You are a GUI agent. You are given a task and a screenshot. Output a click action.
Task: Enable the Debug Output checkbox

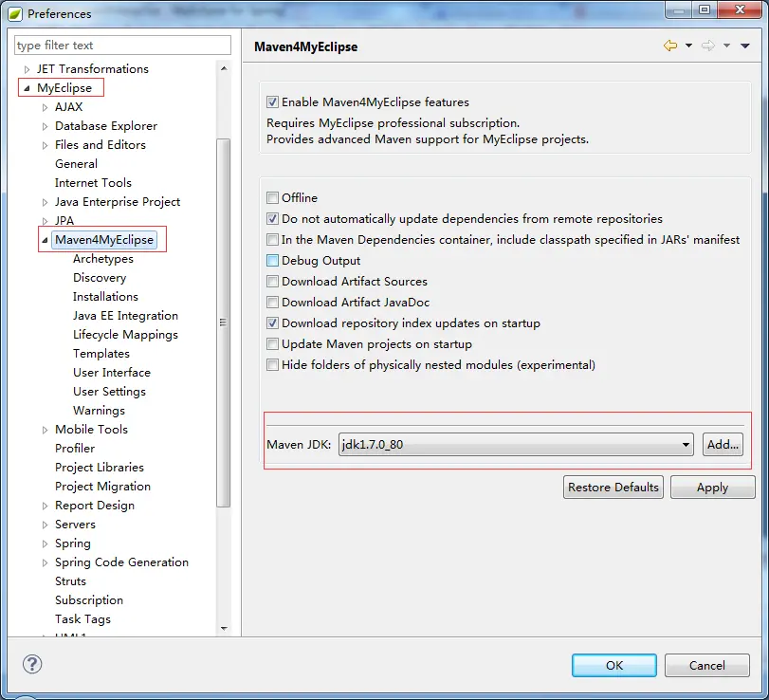pyautogui.click(x=272, y=261)
